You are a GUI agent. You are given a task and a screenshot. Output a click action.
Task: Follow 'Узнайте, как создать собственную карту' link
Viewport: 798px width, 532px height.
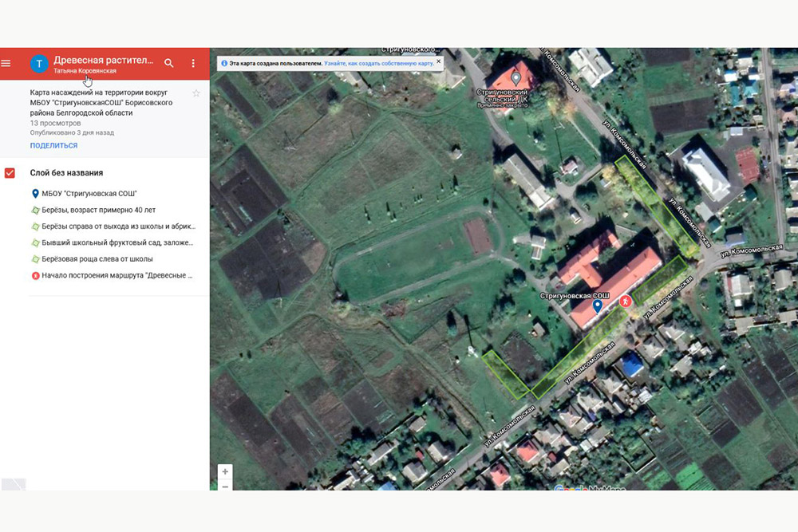click(x=378, y=62)
